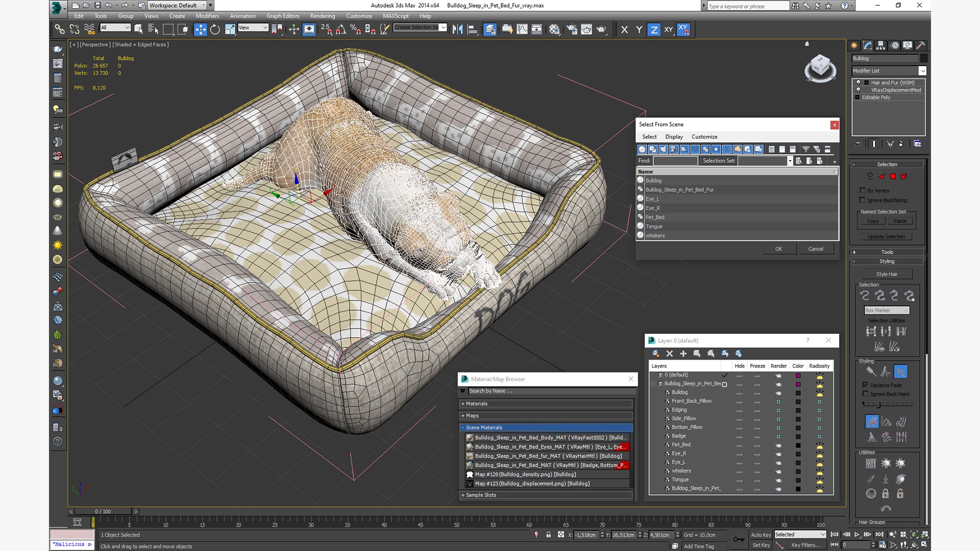
Task: Open Select by Name list icon
Action: [153, 30]
